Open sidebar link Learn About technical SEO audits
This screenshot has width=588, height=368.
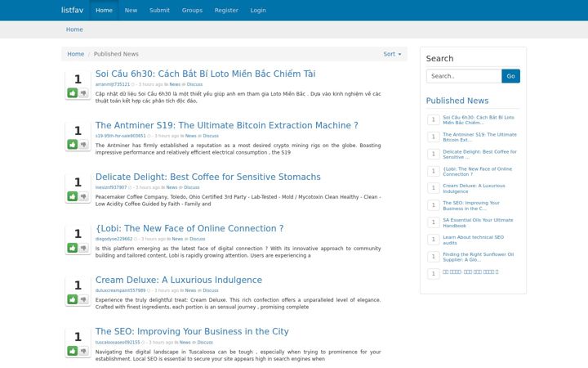473,240
